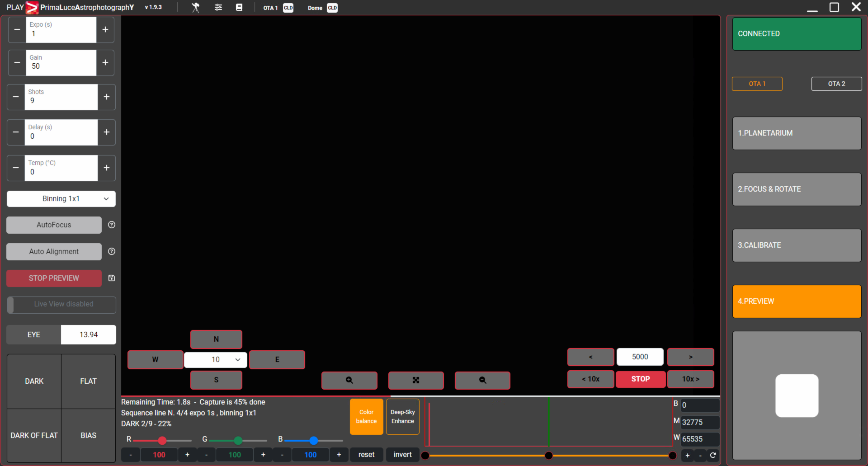Image resolution: width=868 pixels, height=466 pixels.
Task: Move mount East with E button
Action: point(277,359)
